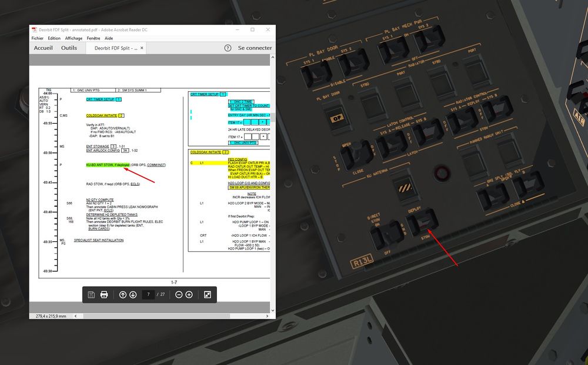Click the FES CONFIG heading
588x365 pixels.
pos(238,159)
